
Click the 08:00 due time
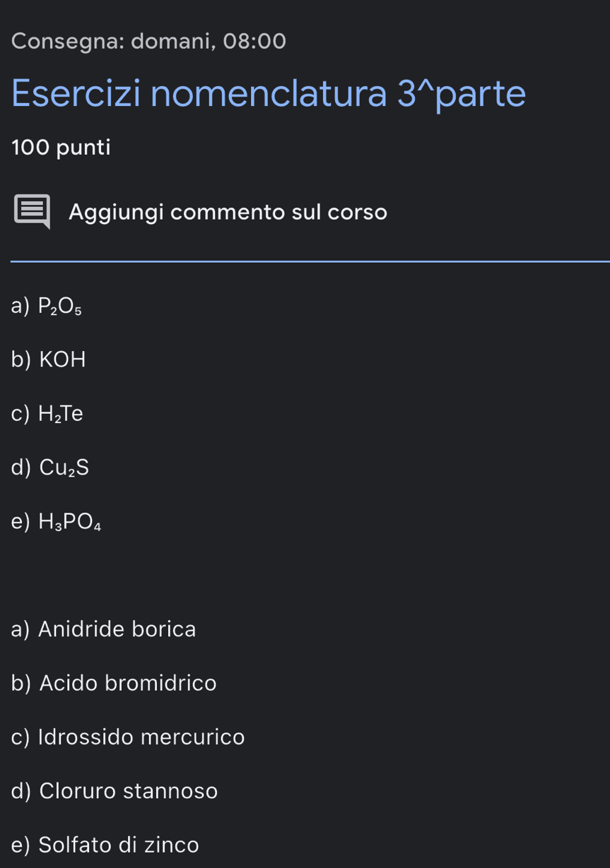pos(254,42)
